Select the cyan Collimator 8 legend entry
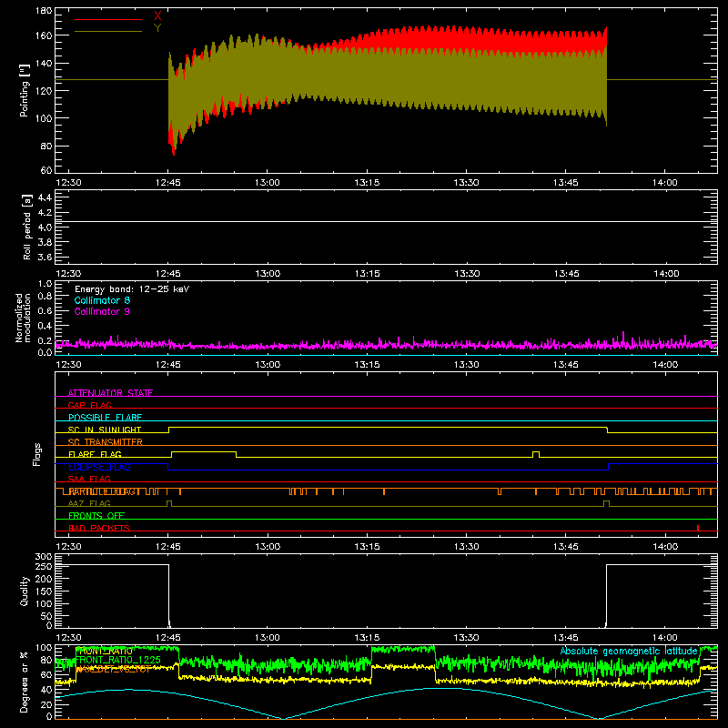Screen dimensions: 728x728 (x=102, y=300)
